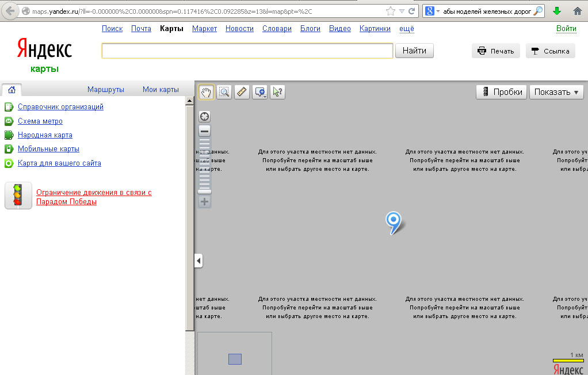Click the traffic light image
Screen dimensions: 588x375
point(18,196)
